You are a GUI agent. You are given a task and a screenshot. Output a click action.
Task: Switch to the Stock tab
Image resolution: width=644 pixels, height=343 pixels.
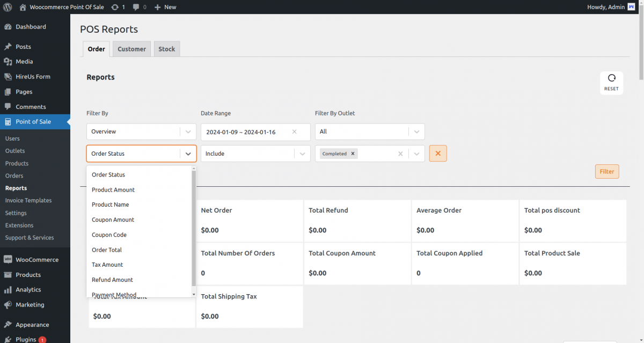(x=167, y=49)
